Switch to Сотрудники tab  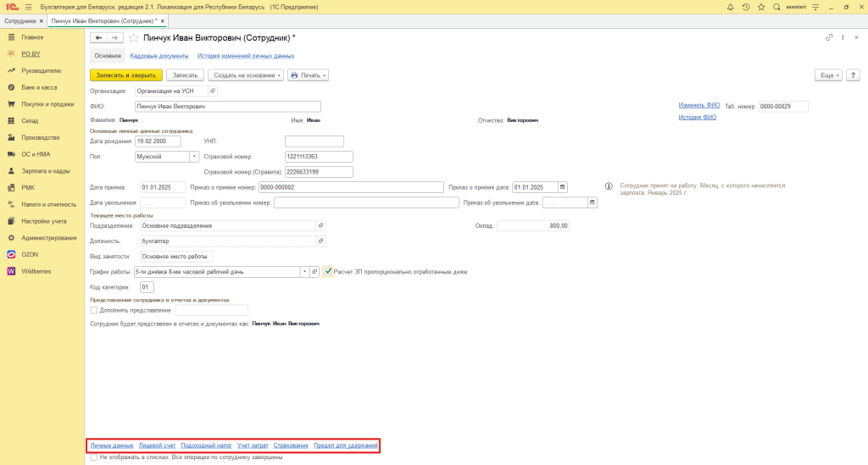click(x=20, y=21)
